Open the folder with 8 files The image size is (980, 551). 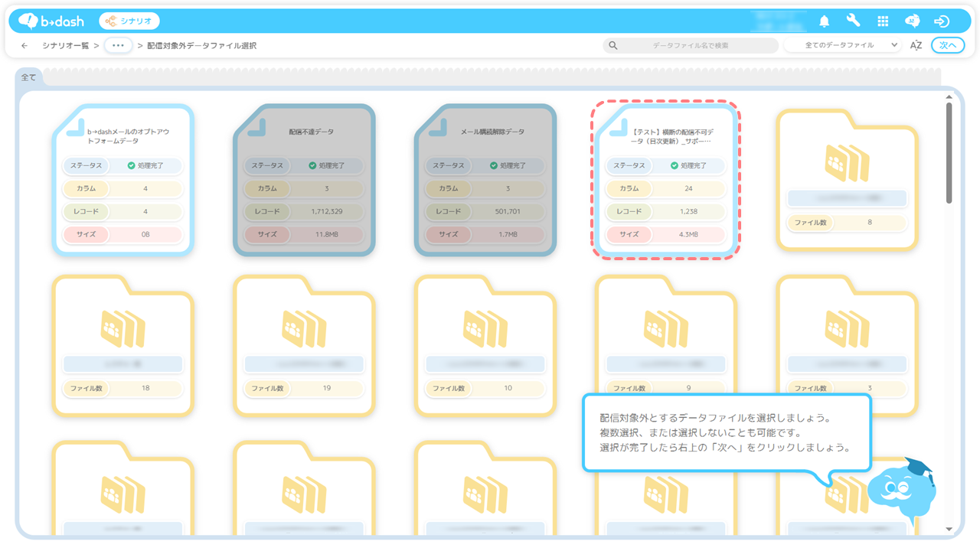click(847, 179)
